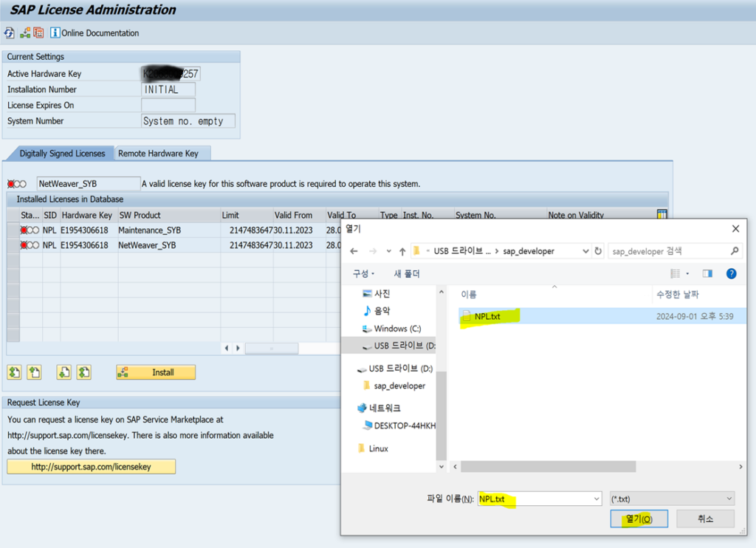Open the (*.txt) file type dropdown
This screenshot has height=548, width=756.
coord(672,499)
